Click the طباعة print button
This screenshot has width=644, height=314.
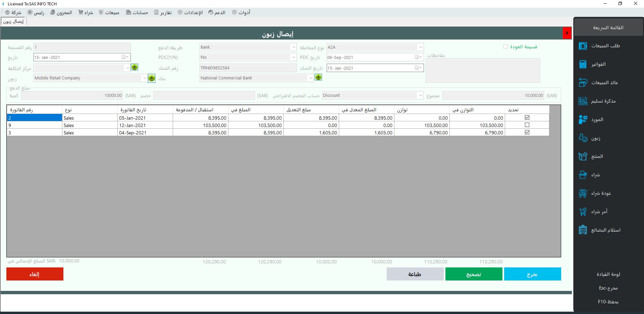point(415,274)
